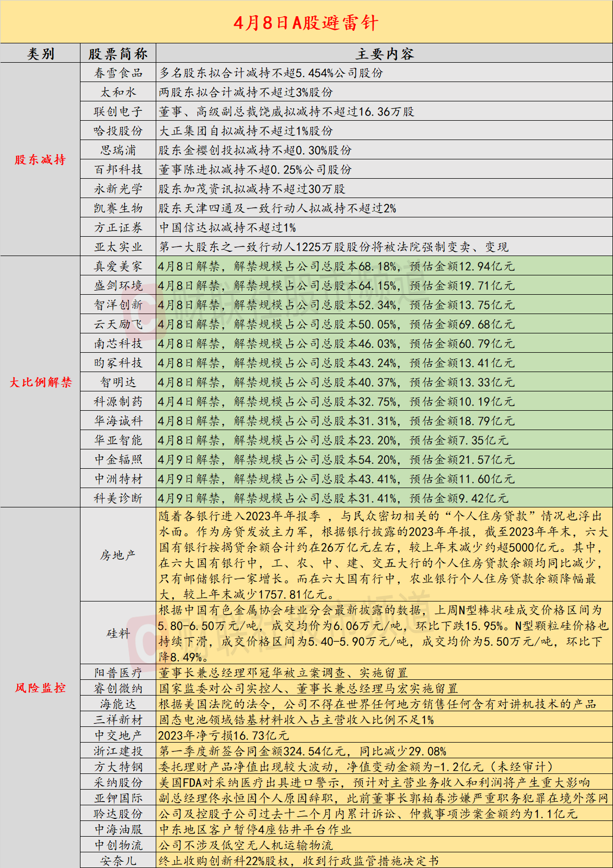The height and width of the screenshot is (868, 613).
Task: Click the stock name '智明达'
Action: [118, 383]
